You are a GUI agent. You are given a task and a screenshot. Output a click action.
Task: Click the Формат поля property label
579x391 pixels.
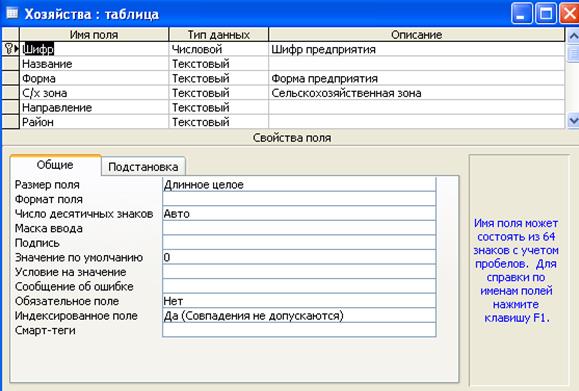(x=49, y=199)
